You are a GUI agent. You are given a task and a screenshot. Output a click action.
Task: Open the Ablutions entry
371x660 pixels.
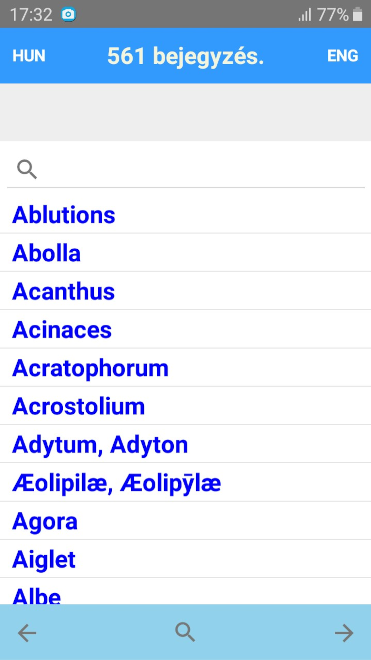(x=185, y=215)
